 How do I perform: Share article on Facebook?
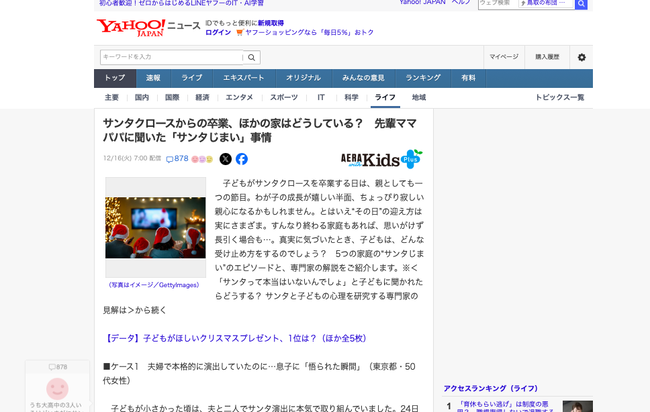coord(242,159)
